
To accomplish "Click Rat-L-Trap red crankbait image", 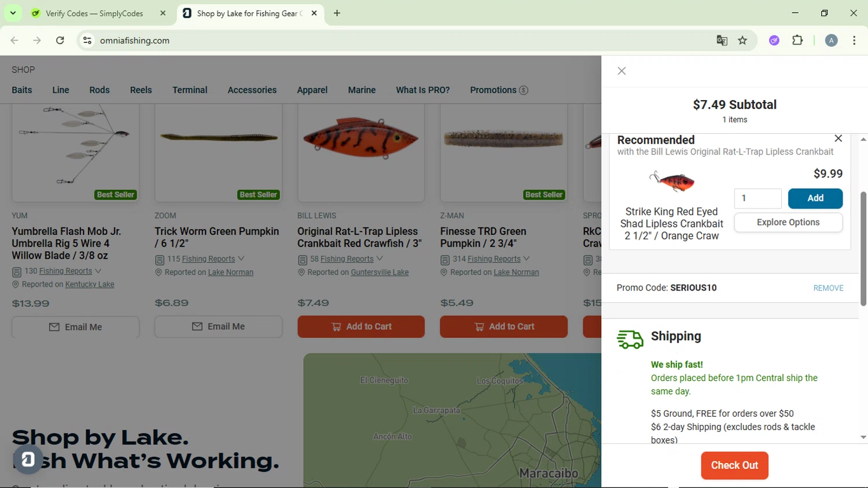I will pyautogui.click(x=361, y=138).
